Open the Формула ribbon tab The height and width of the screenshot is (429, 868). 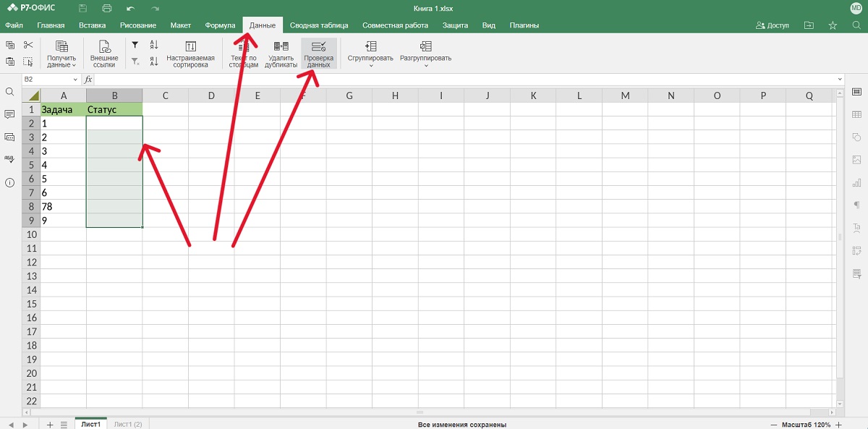click(x=220, y=25)
